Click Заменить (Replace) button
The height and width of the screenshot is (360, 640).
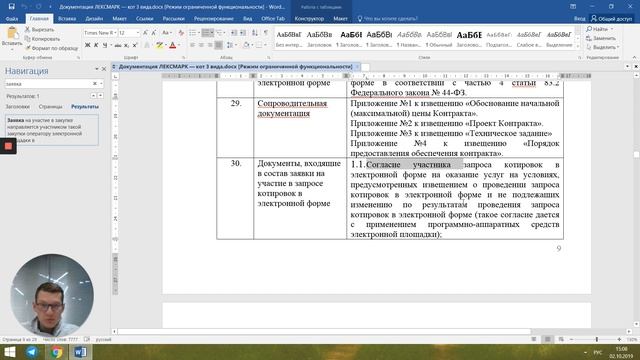pyautogui.click(x=601, y=38)
